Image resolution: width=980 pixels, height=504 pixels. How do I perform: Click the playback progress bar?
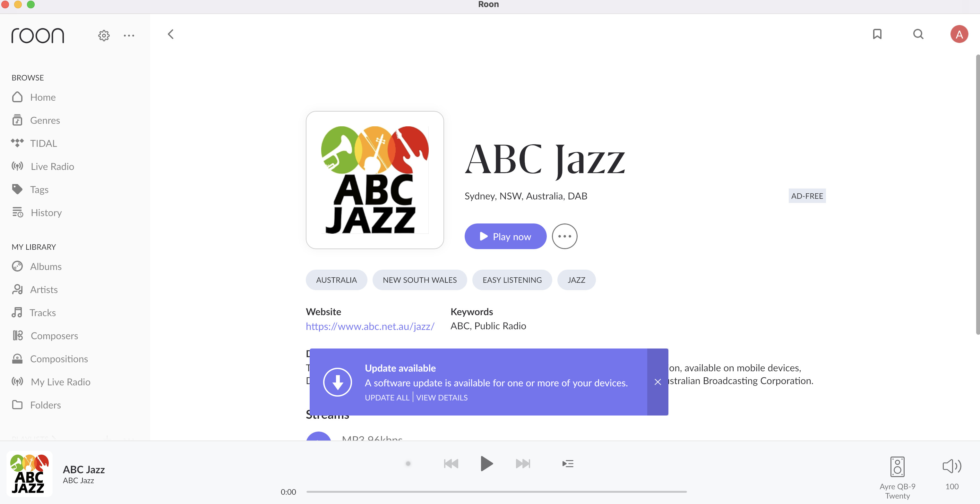496,492
